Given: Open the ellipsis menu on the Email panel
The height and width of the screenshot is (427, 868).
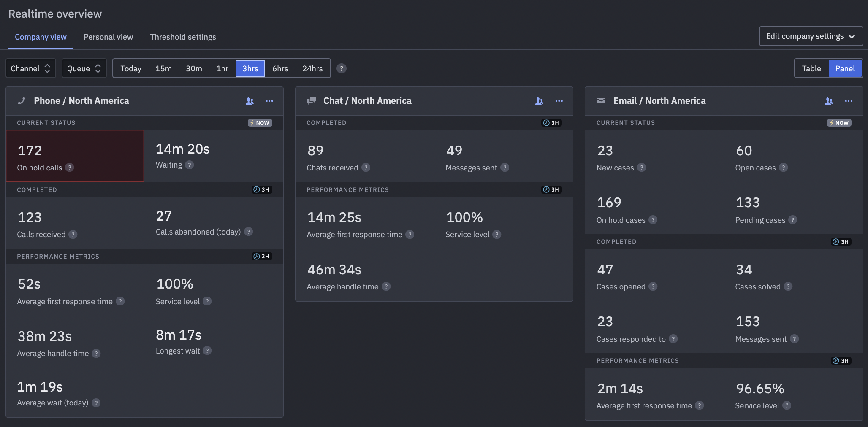Looking at the screenshot, I should [849, 101].
